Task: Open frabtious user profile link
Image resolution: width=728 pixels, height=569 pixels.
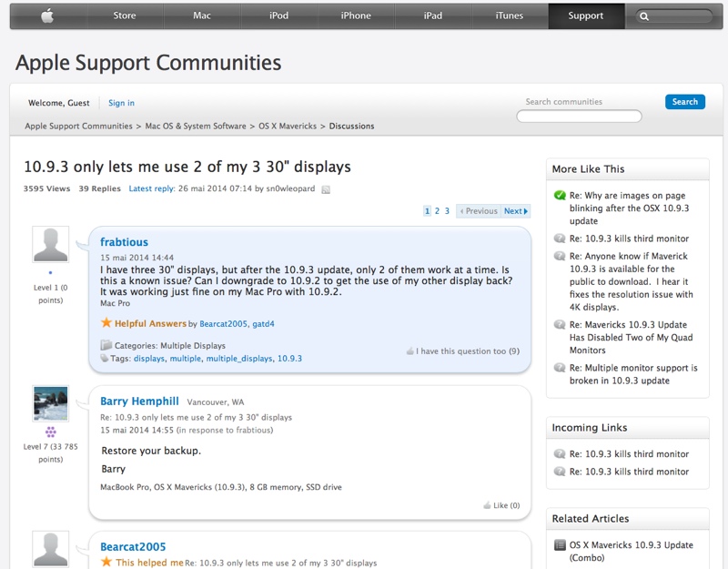Action: pyautogui.click(x=124, y=242)
